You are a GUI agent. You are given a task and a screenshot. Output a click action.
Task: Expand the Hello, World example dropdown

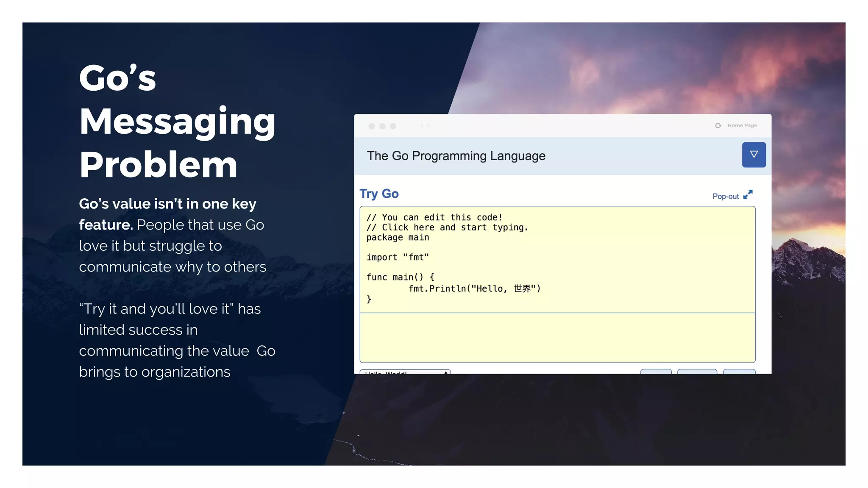pos(405,372)
